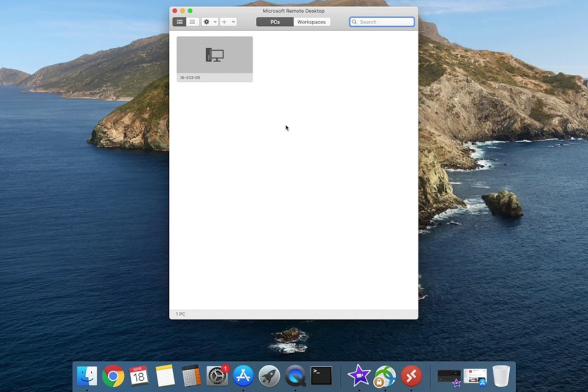Launch Google Chrome from the Dock

tap(113, 376)
